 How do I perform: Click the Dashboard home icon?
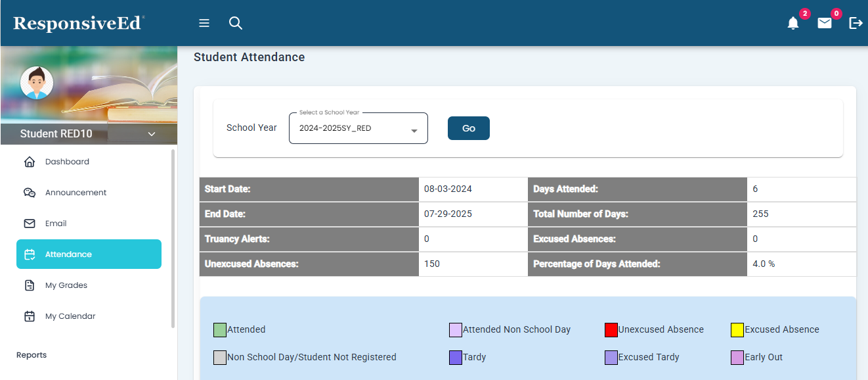(30, 162)
